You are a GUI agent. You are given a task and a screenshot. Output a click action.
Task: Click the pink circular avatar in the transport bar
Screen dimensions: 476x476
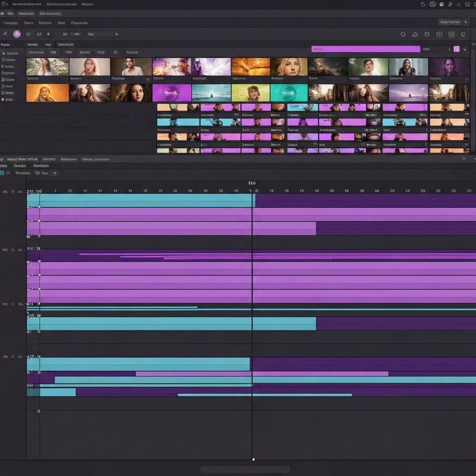click(x=16, y=33)
